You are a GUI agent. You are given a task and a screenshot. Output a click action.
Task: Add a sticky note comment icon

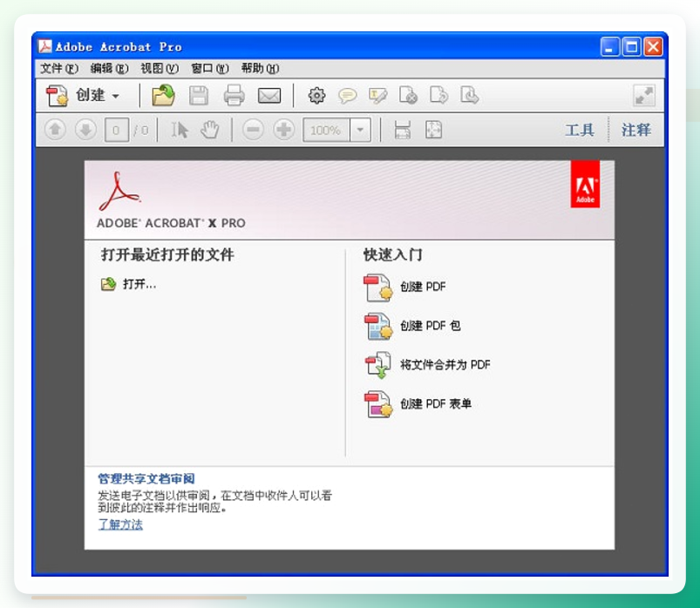pyautogui.click(x=347, y=96)
